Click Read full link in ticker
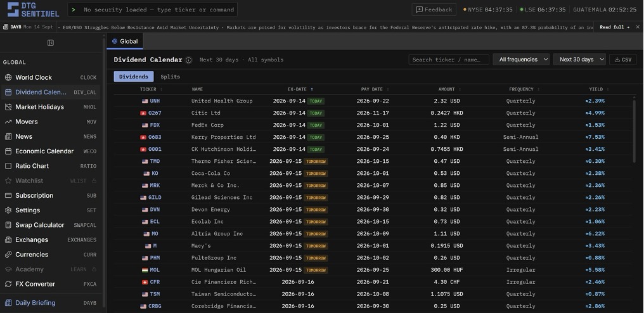The image size is (644, 313). click(614, 27)
